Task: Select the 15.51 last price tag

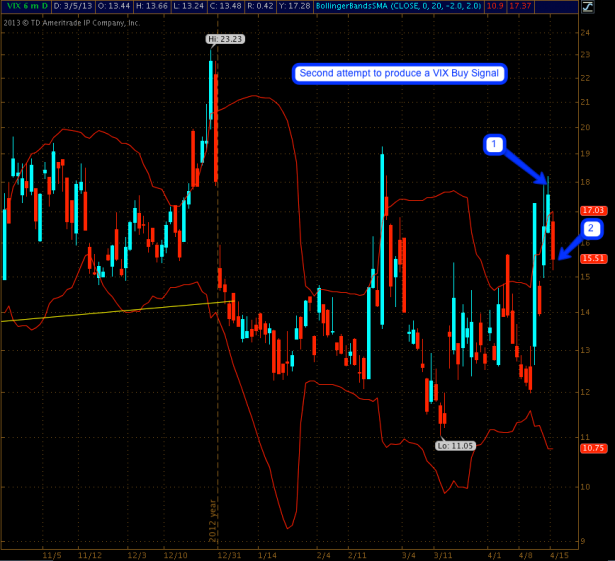Action: [594, 259]
